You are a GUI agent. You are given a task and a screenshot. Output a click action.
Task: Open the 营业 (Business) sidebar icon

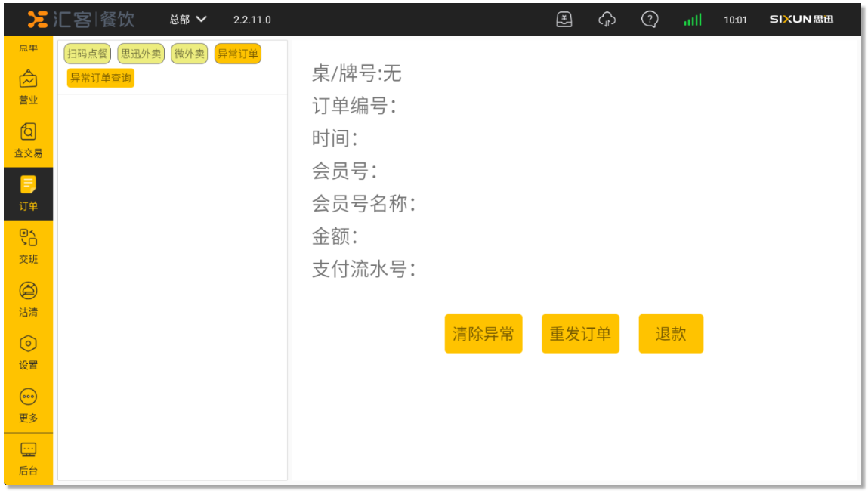click(28, 79)
